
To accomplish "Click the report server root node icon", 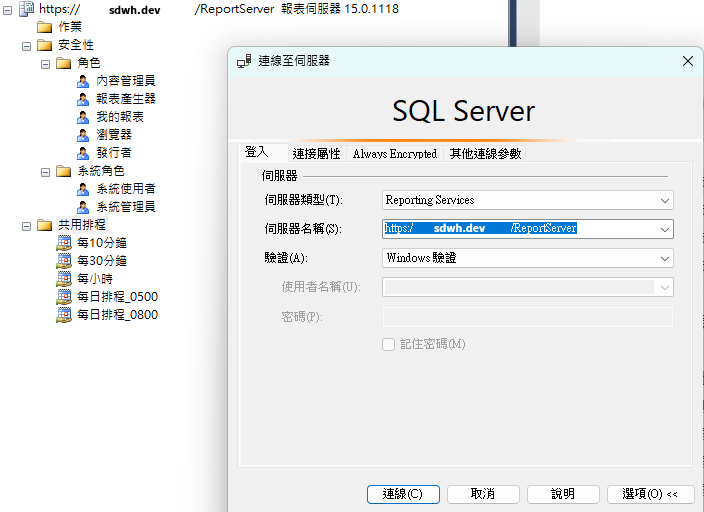I will (x=26, y=9).
